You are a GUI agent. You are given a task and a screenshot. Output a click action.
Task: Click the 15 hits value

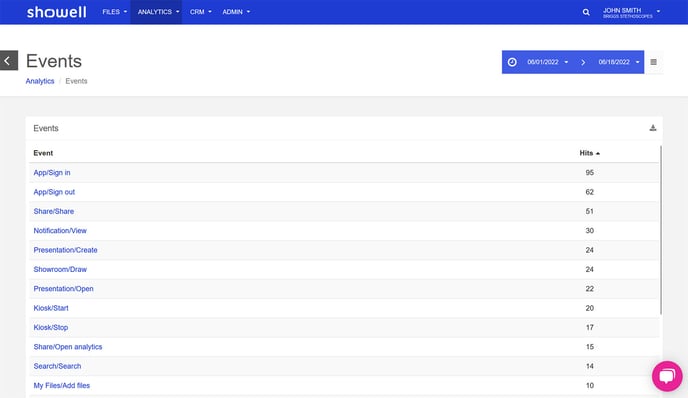pyautogui.click(x=590, y=347)
